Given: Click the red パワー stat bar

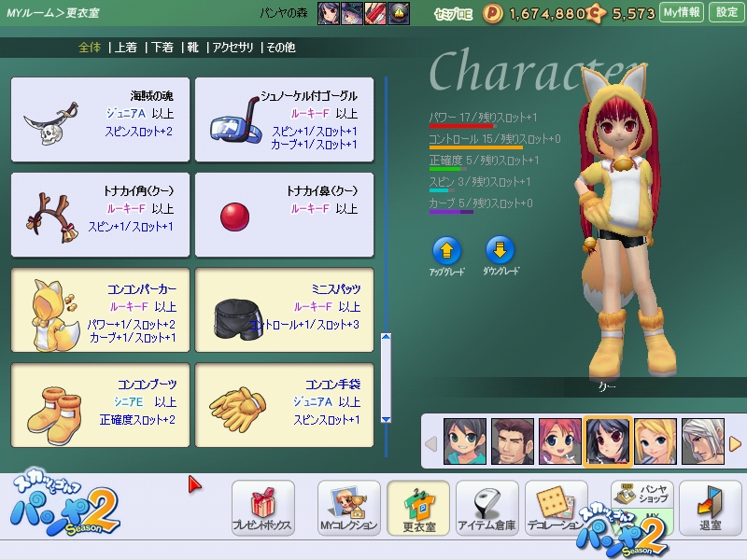Looking at the screenshot, I should 460,126.
